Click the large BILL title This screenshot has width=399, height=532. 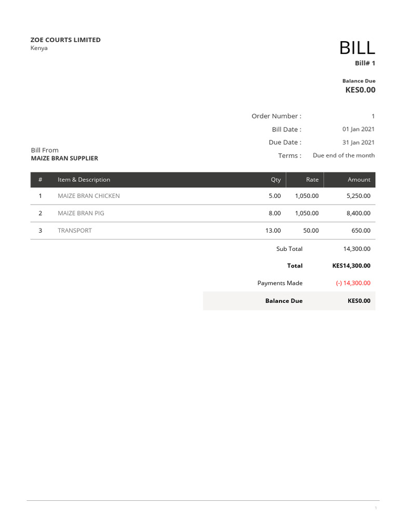[357, 48]
